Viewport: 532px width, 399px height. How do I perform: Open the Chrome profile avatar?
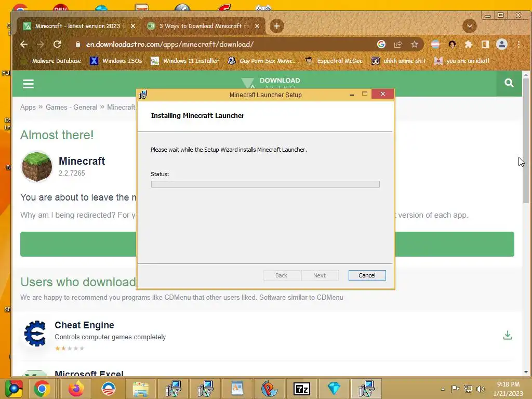(502, 44)
